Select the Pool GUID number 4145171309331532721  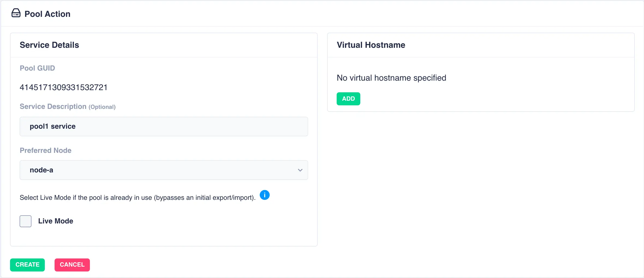pyautogui.click(x=64, y=87)
